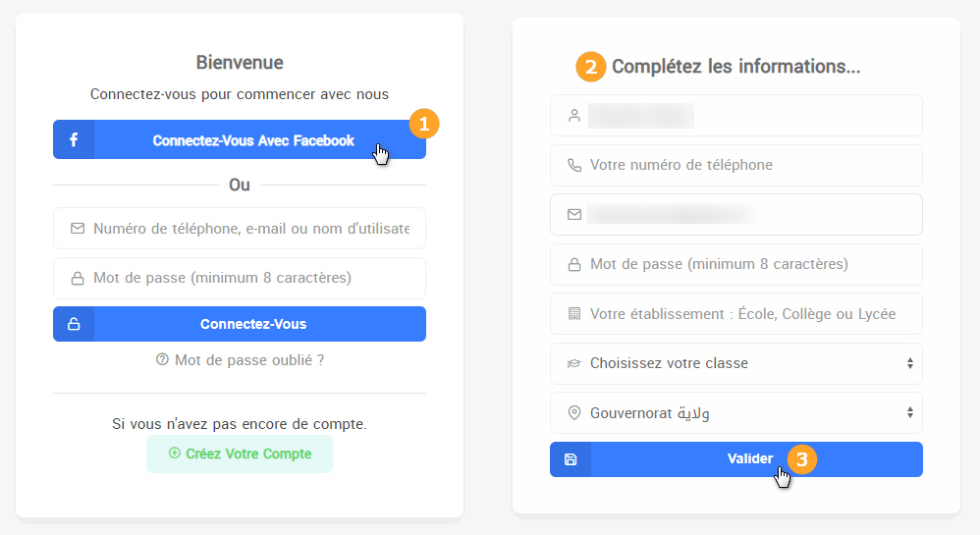
Task: Click Créez Votre Compte button
Action: pos(240,454)
